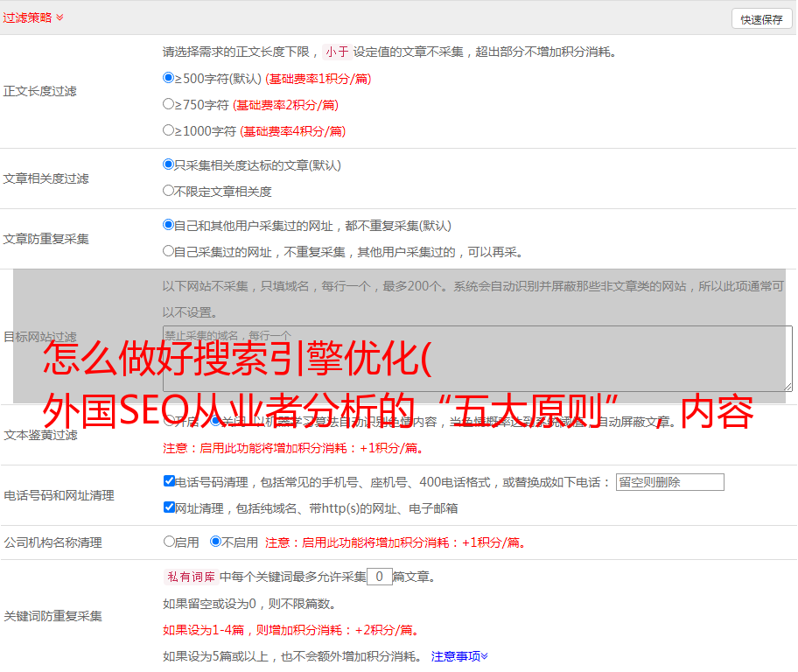Screen dimensions: 798x672
Task: Select the ≥1000字符 radio option
Action: pyautogui.click(x=169, y=130)
